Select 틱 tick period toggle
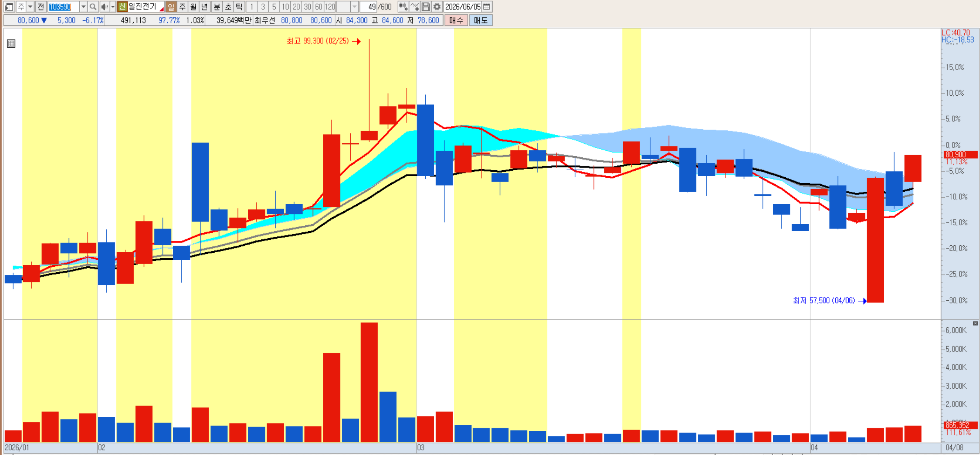 coord(239,7)
